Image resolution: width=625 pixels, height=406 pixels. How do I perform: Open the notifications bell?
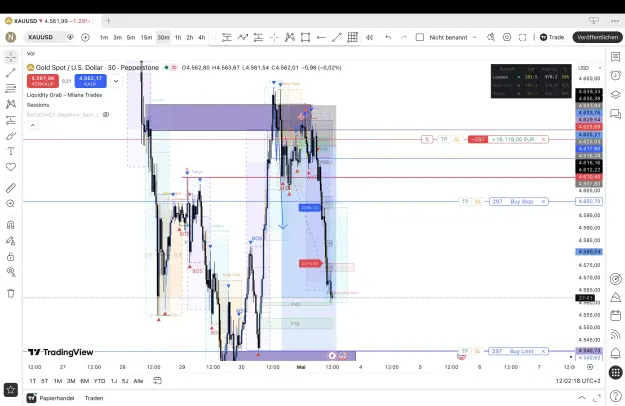pyautogui.click(x=615, y=353)
